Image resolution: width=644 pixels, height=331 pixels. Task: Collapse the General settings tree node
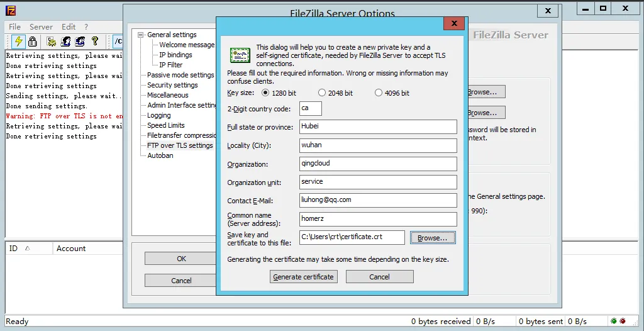coord(141,35)
